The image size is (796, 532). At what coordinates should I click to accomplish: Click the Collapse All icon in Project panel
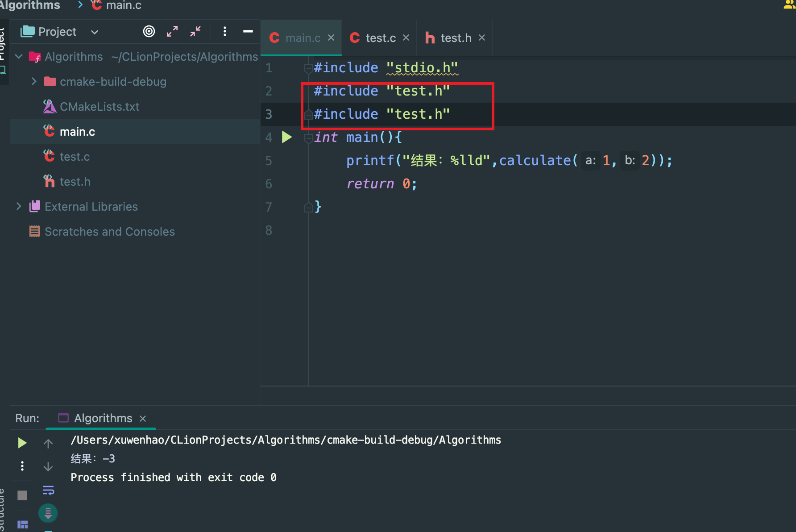pos(195,31)
